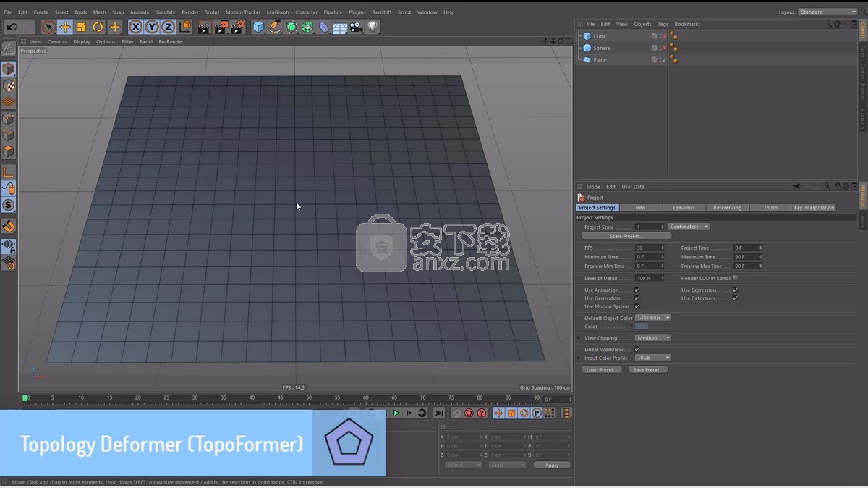868x488 pixels.
Task: Jump to the end of timeline
Action: [439, 413]
